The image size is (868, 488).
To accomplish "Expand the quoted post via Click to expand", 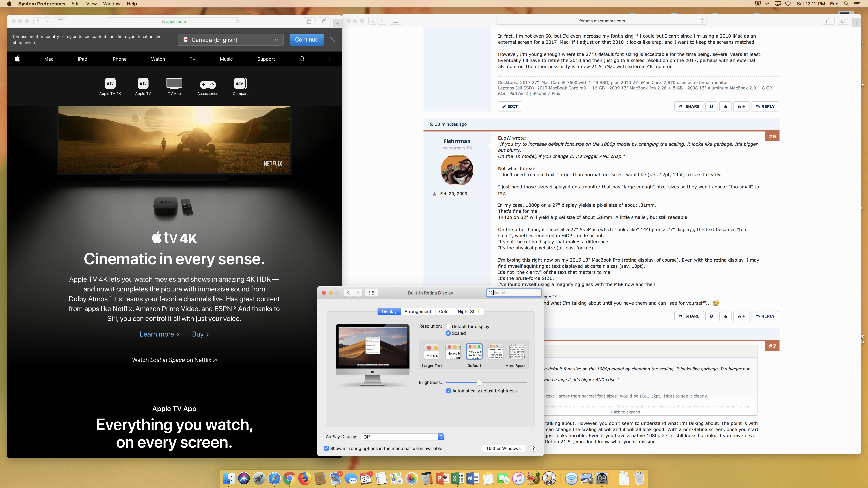I will coord(627,412).
